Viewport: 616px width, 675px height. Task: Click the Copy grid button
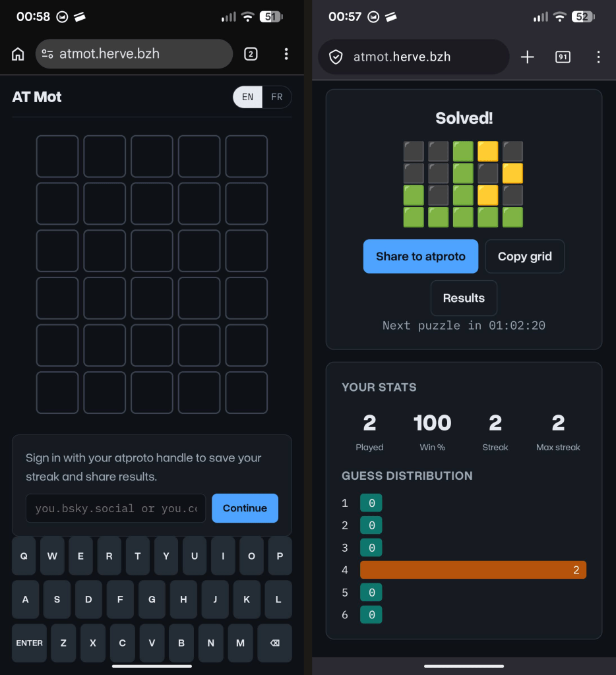525,256
